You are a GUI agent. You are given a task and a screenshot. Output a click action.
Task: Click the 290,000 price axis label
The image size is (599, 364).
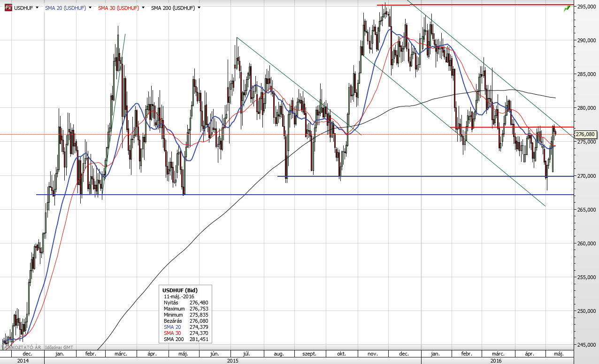pyautogui.click(x=586, y=41)
